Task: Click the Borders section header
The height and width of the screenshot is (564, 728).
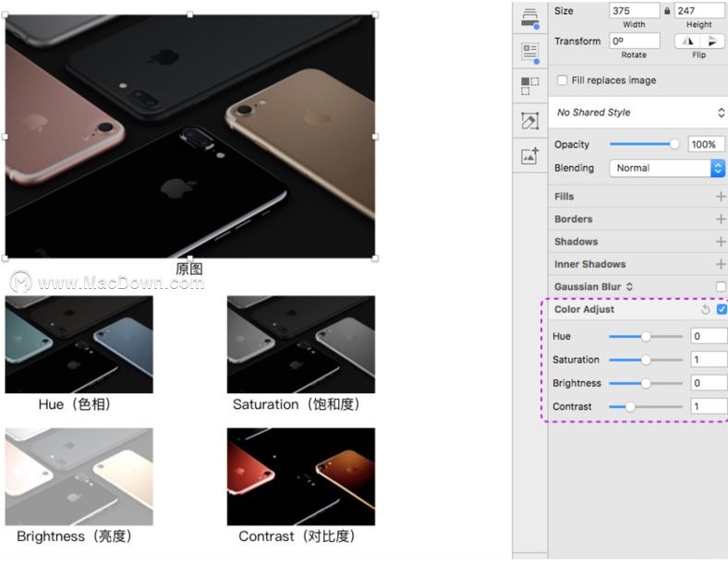Action: point(574,219)
